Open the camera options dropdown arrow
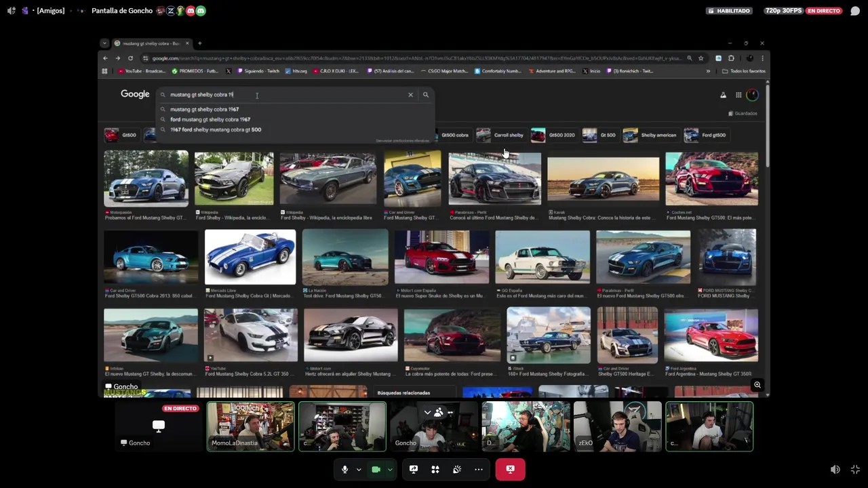 [390, 469]
